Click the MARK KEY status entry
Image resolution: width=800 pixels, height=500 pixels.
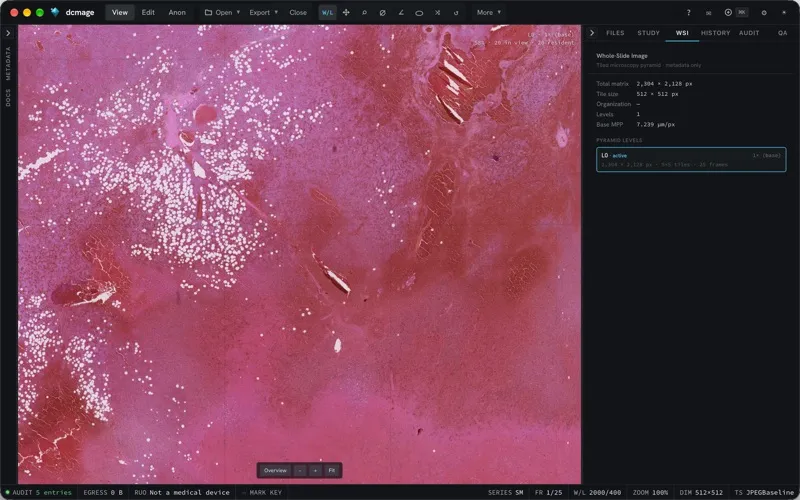[x=262, y=492]
